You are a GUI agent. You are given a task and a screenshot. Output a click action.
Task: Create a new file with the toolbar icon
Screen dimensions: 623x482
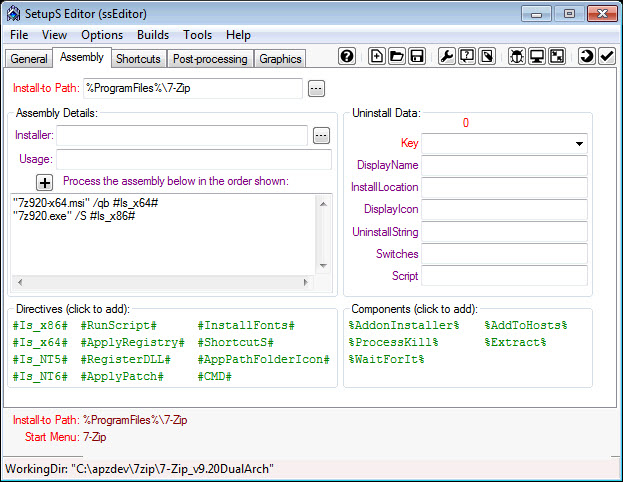(x=376, y=56)
